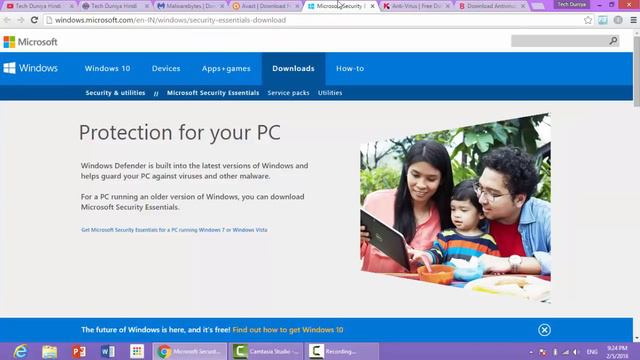Show hidden tray icons arrow
This screenshot has width=640, height=360.
click(x=531, y=352)
